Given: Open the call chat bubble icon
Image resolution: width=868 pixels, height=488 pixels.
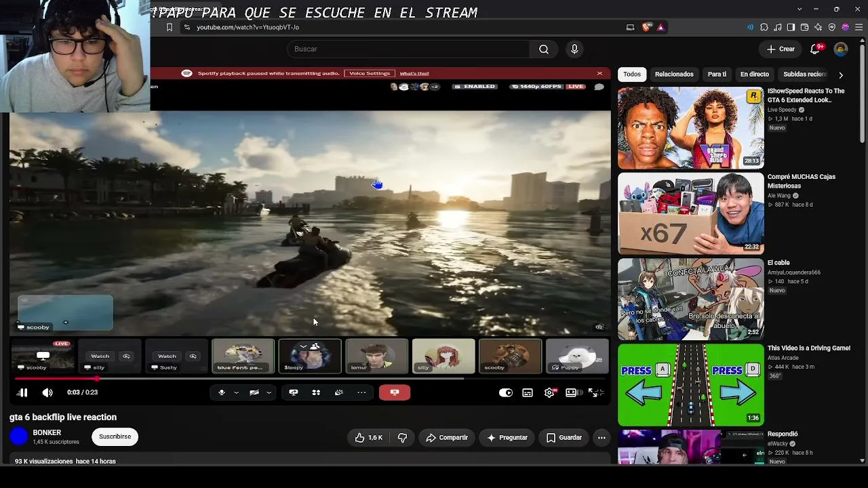Looking at the screenshot, I should [599, 87].
